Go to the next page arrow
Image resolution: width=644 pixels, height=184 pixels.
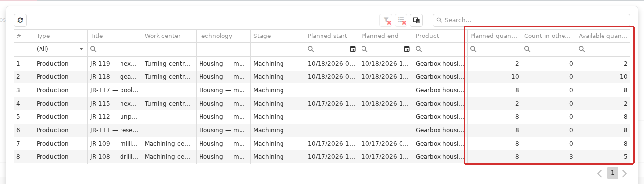(x=624, y=173)
